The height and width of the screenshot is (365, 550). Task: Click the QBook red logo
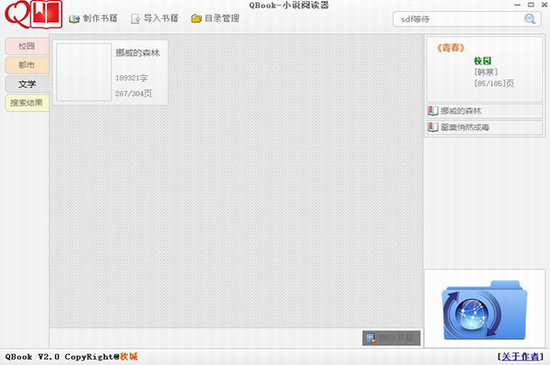[33, 15]
